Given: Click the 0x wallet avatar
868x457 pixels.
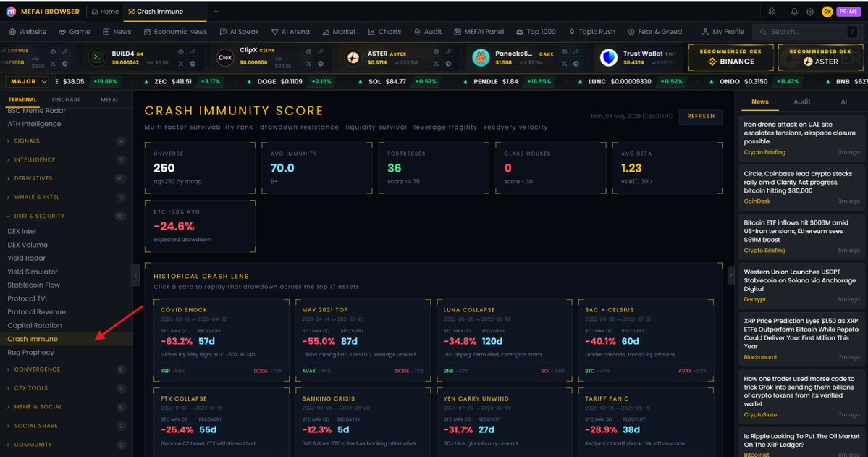Looking at the screenshot, I should tap(827, 12).
